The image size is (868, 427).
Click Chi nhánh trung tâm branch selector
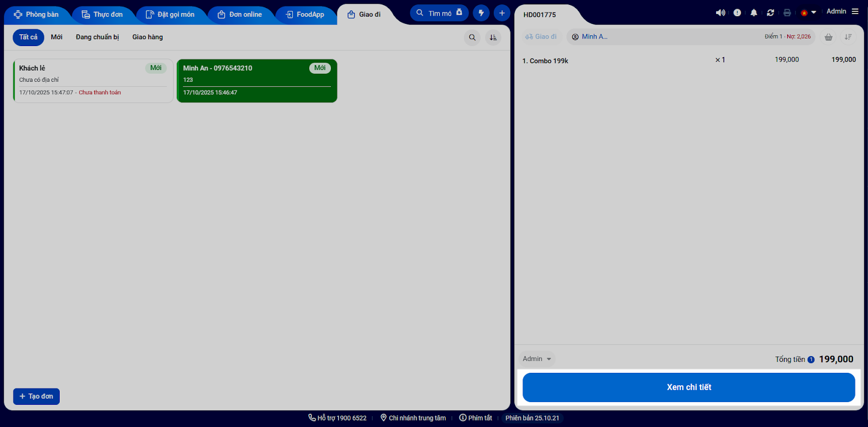[413, 418]
